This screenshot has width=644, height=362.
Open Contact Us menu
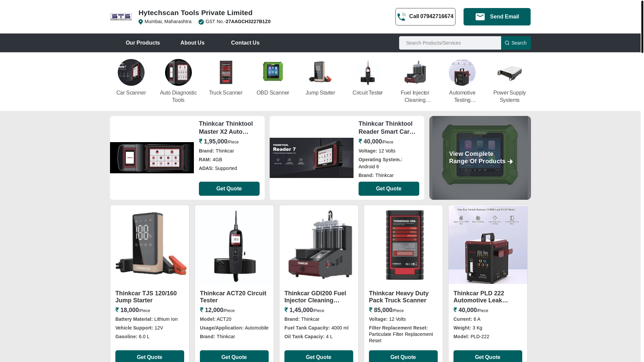point(245,43)
